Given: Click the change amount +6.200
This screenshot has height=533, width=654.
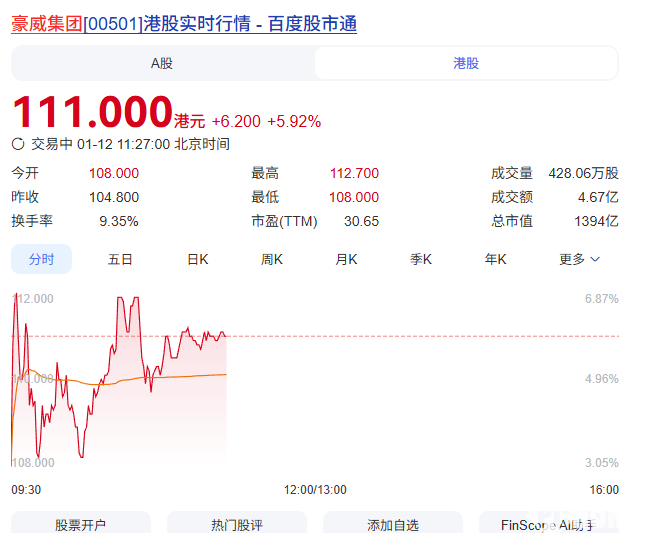Looking at the screenshot, I should pyautogui.click(x=236, y=121).
